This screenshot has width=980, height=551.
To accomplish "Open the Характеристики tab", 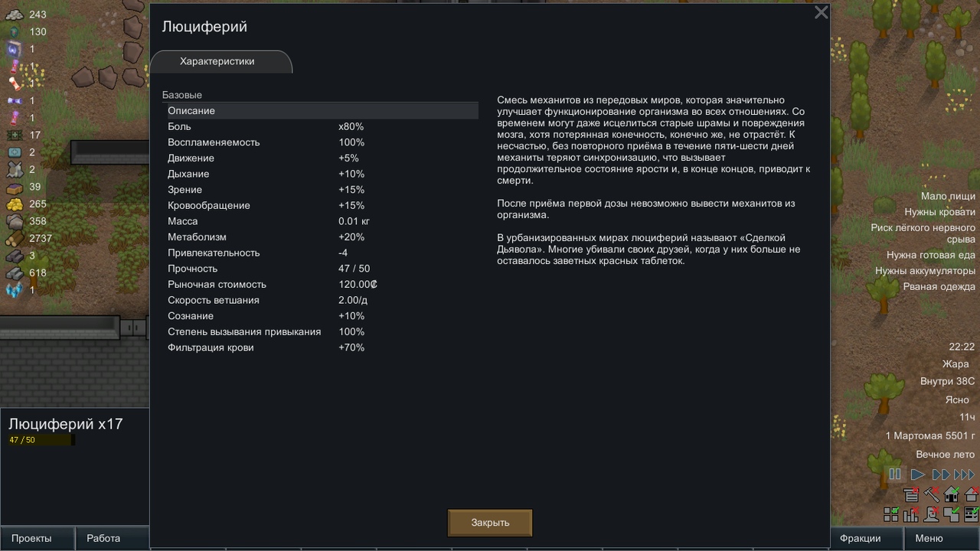I will (x=217, y=61).
